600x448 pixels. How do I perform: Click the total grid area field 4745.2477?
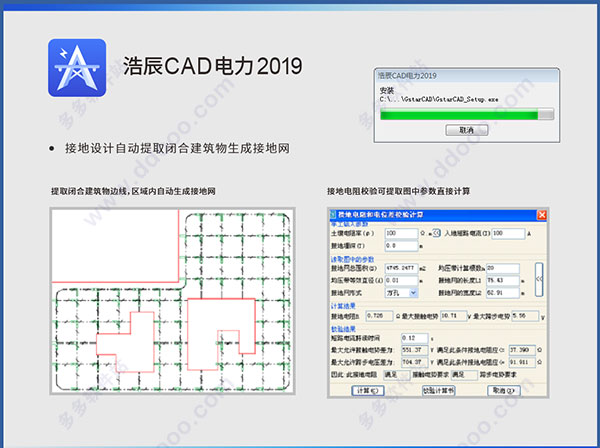pos(401,268)
